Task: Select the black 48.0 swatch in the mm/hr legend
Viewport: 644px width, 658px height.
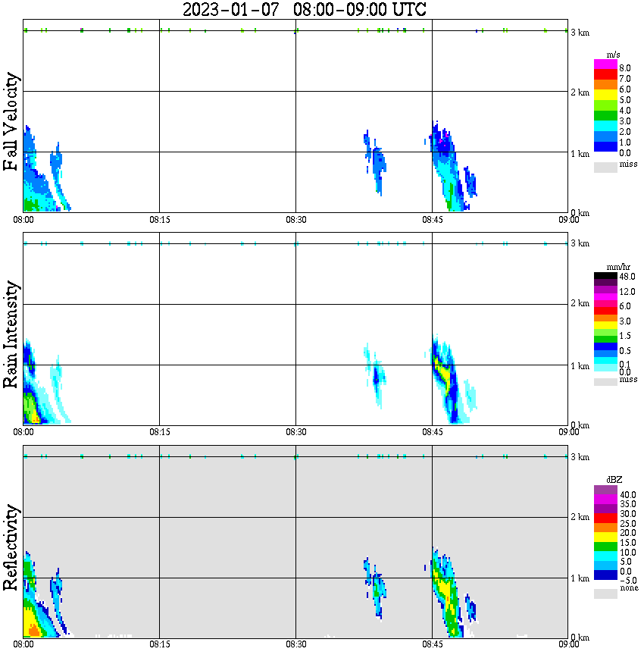Action: pos(605,276)
